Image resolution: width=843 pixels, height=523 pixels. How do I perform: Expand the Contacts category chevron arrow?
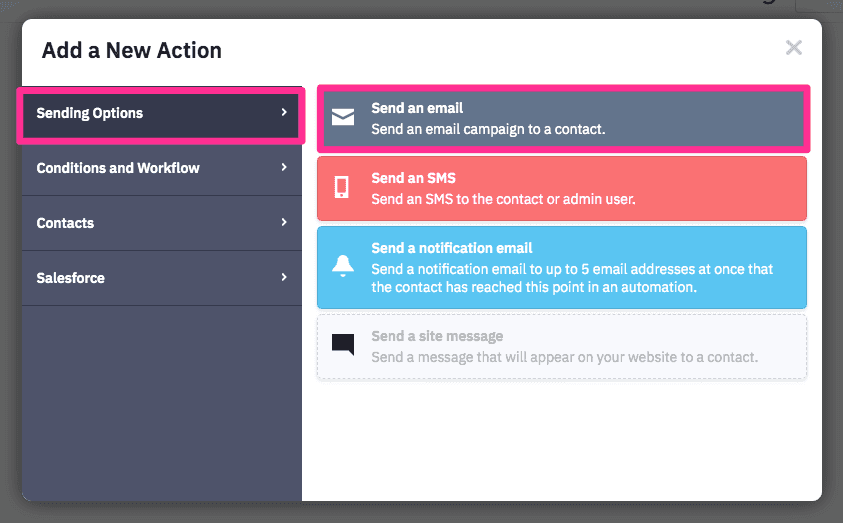click(284, 222)
